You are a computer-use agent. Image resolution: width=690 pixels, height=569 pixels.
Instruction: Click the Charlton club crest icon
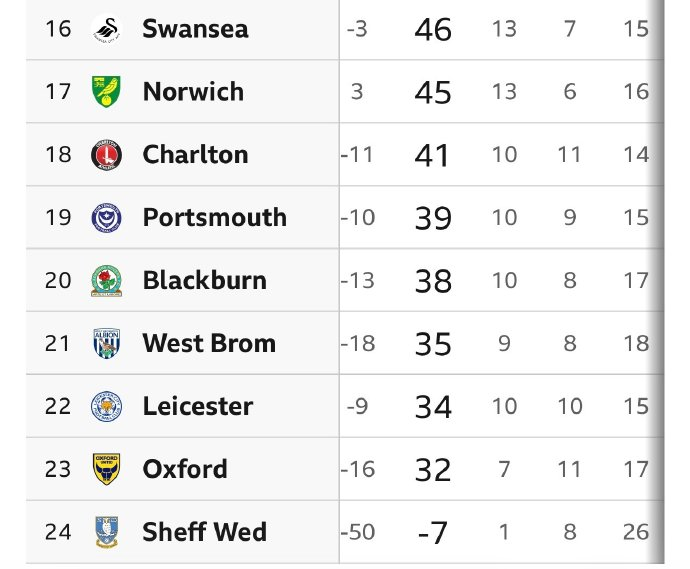pos(105,154)
